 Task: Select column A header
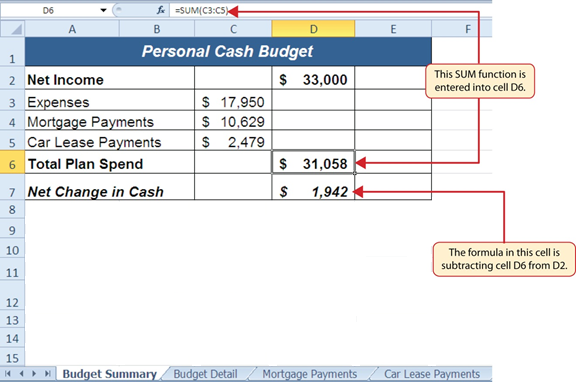[x=72, y=29]
